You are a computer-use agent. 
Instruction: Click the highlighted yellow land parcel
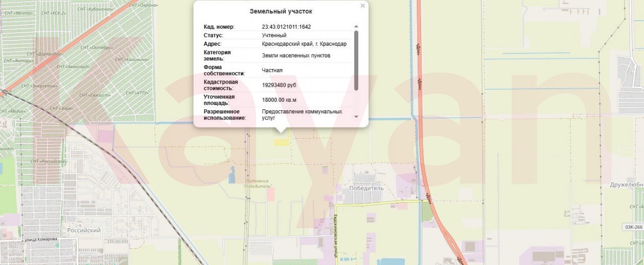(281, 143)
